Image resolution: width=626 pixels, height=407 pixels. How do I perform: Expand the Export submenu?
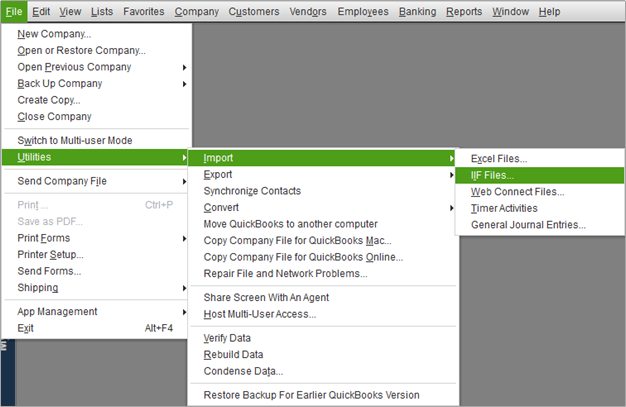(x=322, y=175)
